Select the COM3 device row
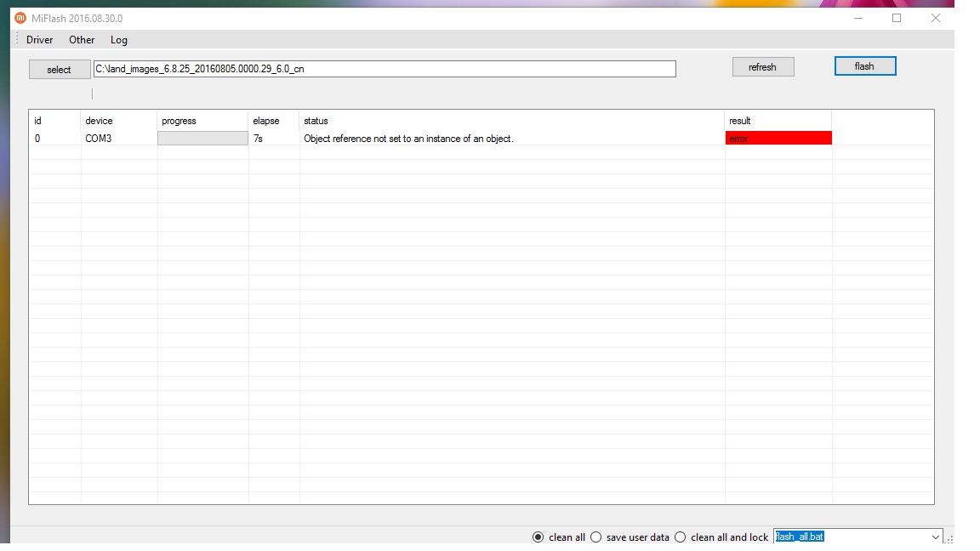 (99, 139)
